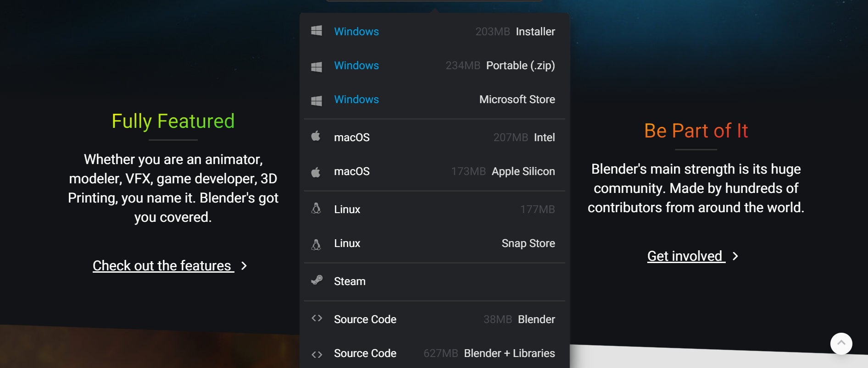Click the Apple icon in the Apple Silicon row
Image resolution: width=868 pixels, height=368 pixels.
[316, 172]
